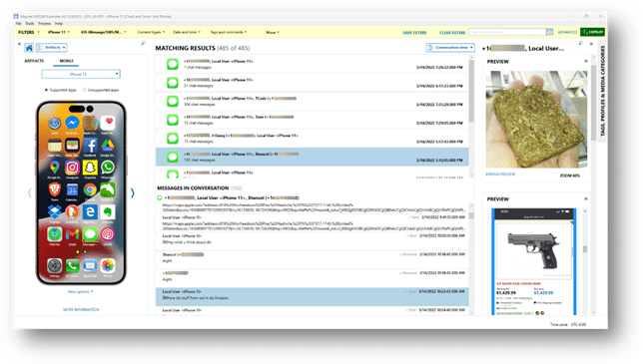Click the EXPAND PREVIEW link
This screenshot has width=643, height=364.
(x=500, y=175)
